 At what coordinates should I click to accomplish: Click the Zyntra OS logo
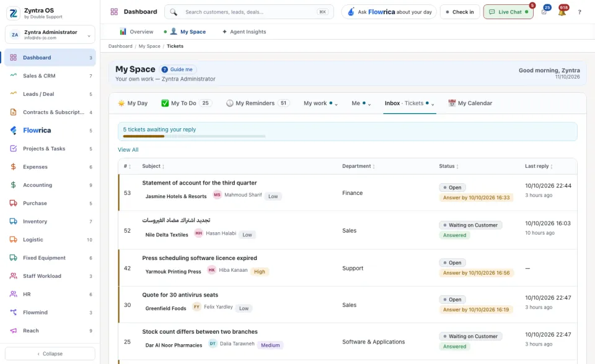click(13, 13)
